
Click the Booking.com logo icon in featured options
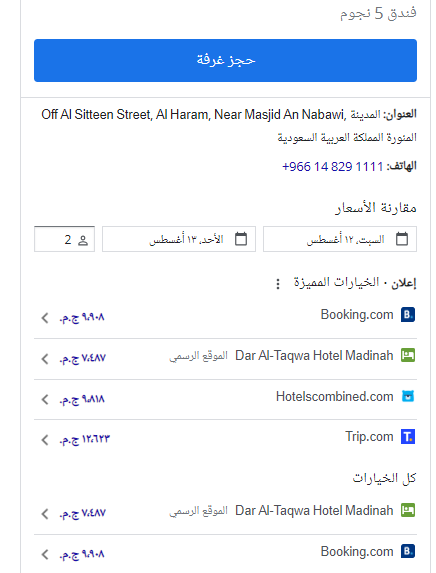[x=408, y=315]
